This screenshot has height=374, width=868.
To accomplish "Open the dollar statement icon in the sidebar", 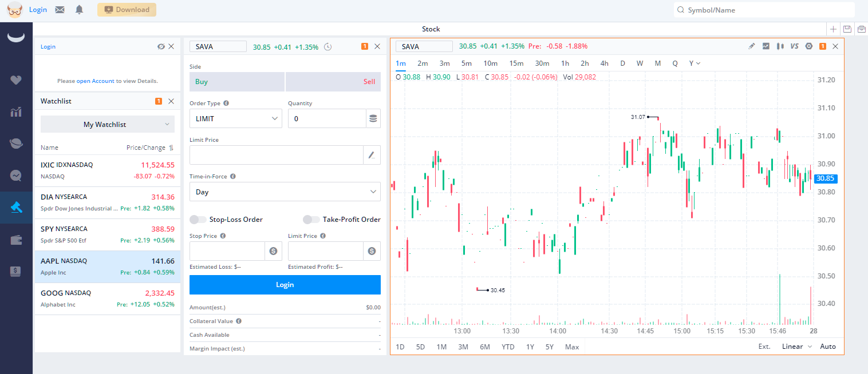I will click(16, 272).
